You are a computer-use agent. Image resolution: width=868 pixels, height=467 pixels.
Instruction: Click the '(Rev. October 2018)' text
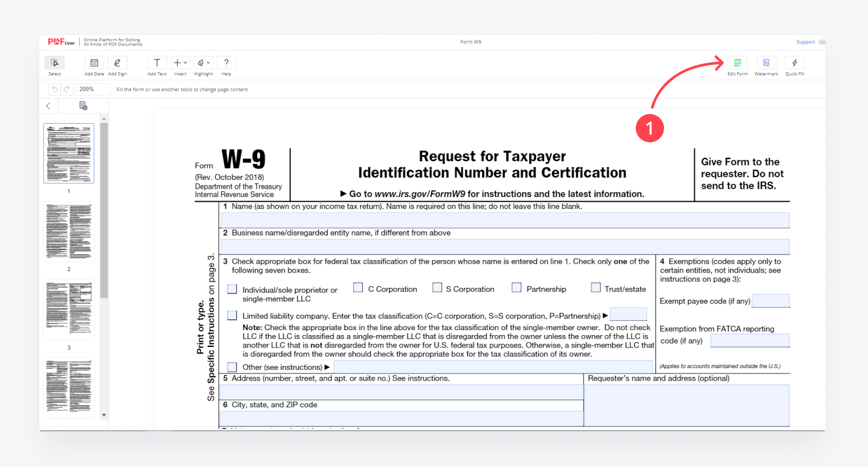pyautogui.click(x=229, y=177)
